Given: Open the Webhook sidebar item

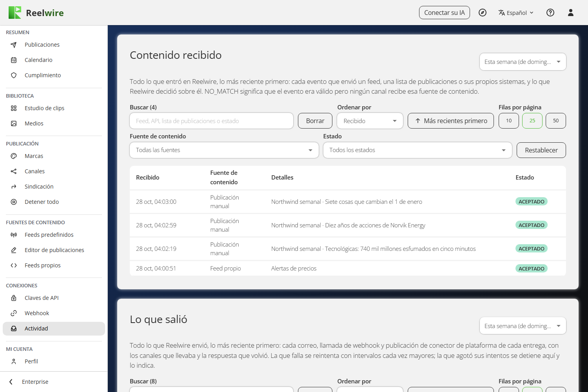Looking at the screenshot, I should tap(54, 313).
